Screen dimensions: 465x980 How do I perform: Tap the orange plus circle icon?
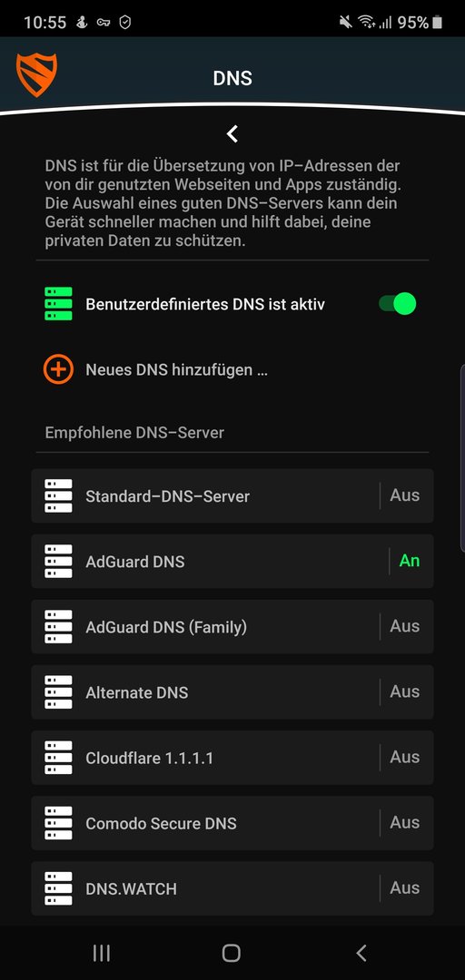[58, 369]
